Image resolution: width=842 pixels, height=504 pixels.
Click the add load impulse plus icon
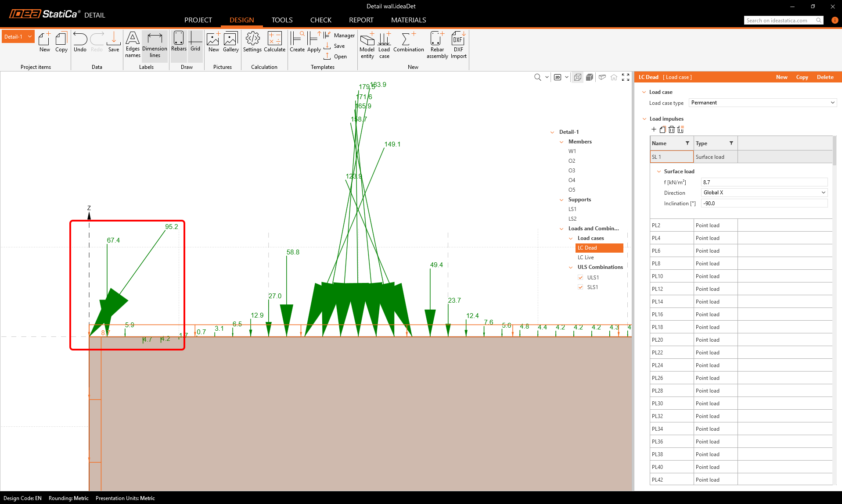[x=654, y=129]
